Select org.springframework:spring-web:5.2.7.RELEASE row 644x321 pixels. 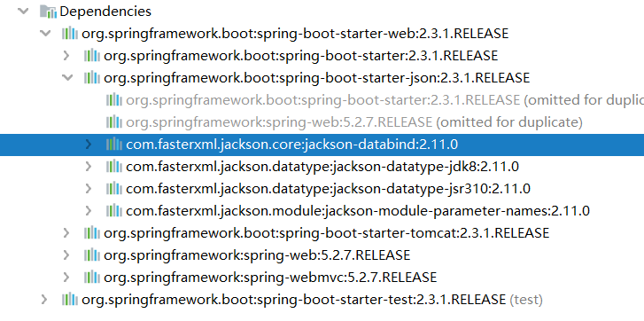[x=257, y=255]
